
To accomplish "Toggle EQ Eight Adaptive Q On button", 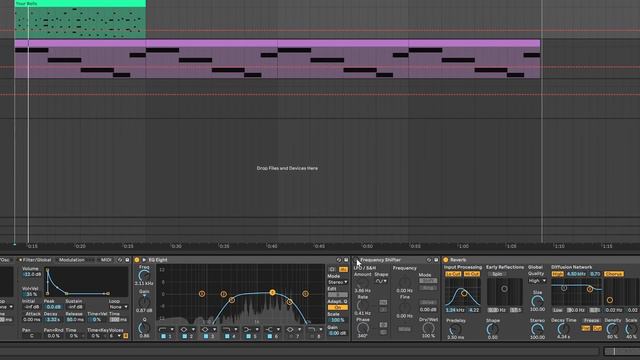I will (x=338, y=307).
